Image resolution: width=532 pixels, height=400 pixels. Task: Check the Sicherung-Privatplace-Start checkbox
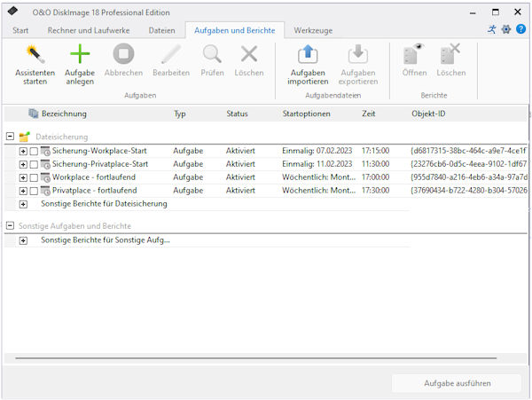pyautogui.click(x=34, y=165)
